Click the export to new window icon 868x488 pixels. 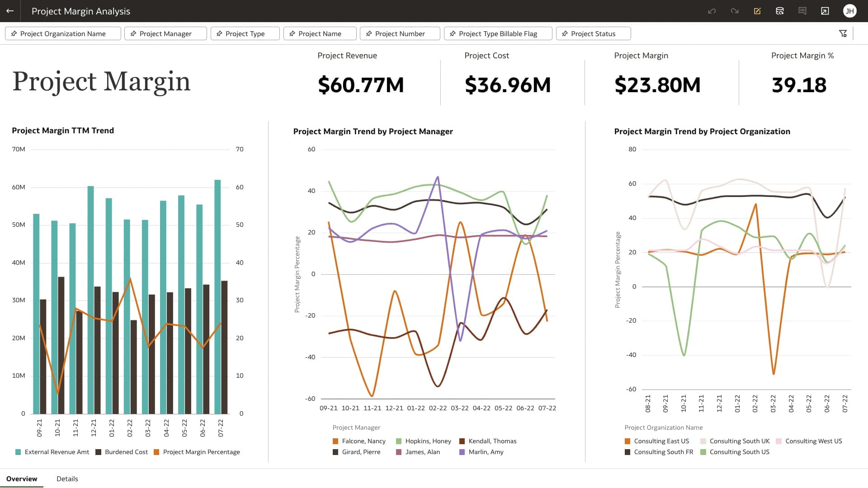pyautogui.click(x=825, y=11)
